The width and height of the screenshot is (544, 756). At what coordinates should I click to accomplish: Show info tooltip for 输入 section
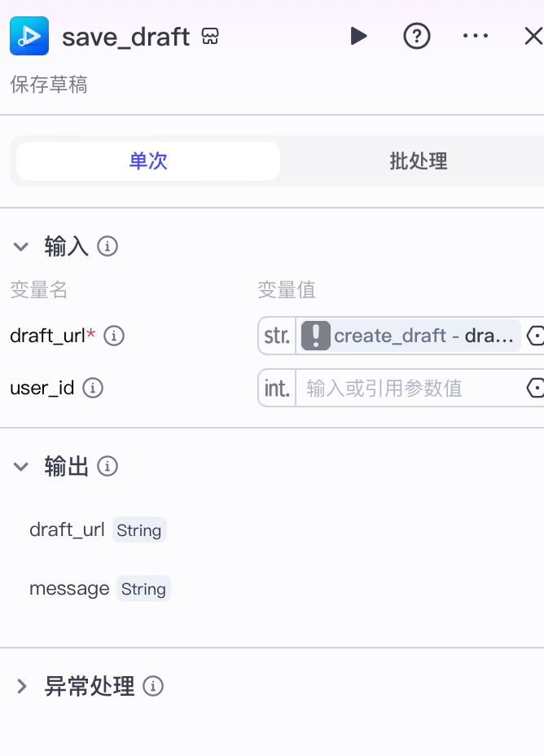107,246
